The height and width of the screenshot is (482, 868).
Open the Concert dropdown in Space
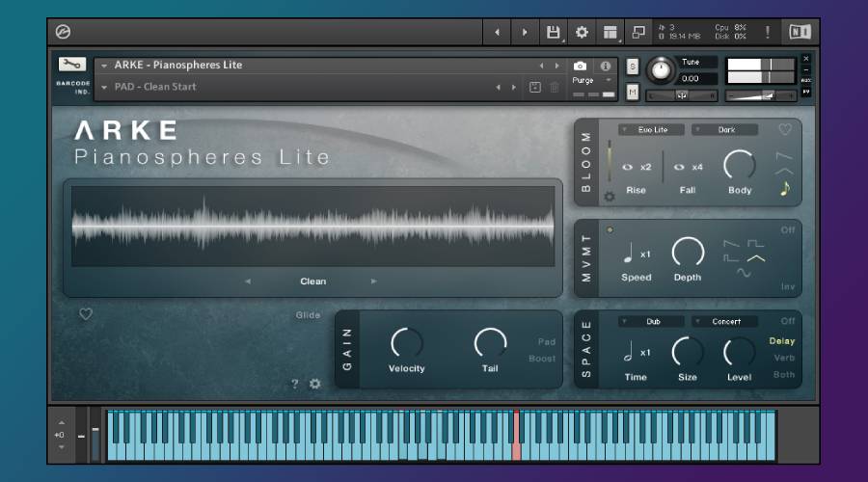[x=725, y=321]
